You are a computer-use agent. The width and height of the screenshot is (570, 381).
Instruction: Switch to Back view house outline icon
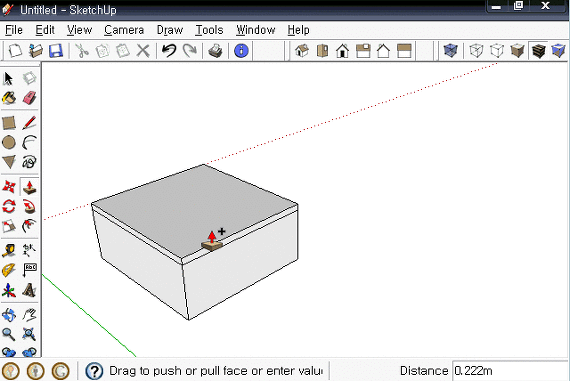(x=383, y=51)
